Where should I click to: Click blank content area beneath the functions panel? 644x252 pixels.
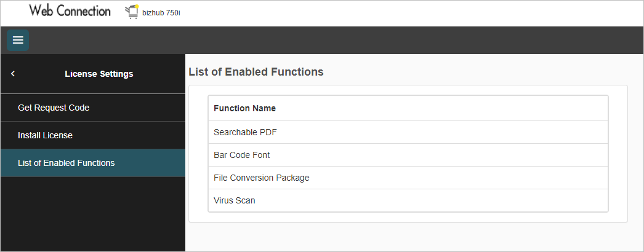point(414,237)
